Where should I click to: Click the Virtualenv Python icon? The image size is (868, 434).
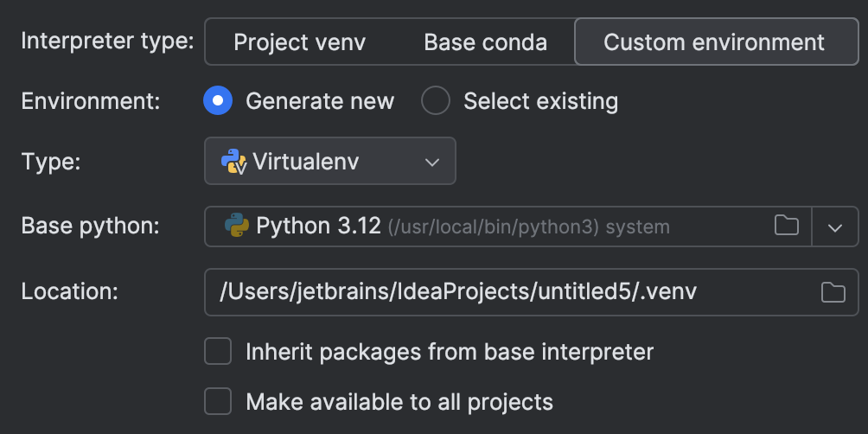pyautogui.click(x=233, y=162)
